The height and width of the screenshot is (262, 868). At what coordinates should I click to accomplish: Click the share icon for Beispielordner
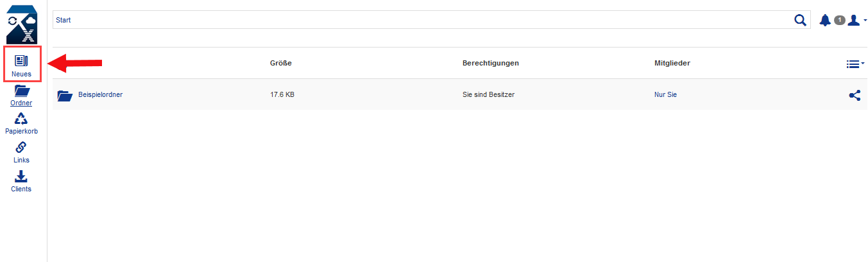[x=855, y=95]
